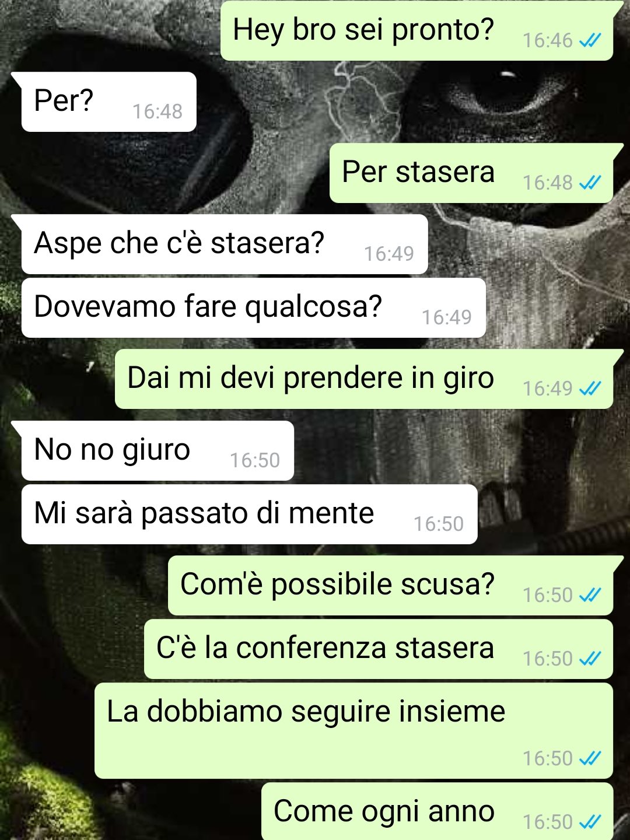Tap the 'Com'è possibile scusa?' message bubble
Screen dimensions: 630x840
tap(391, 585)
